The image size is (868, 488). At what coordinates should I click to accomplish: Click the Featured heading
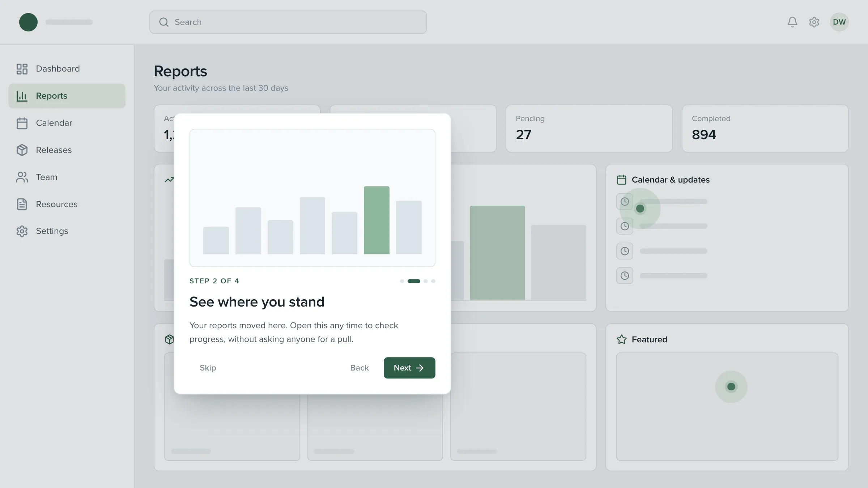point(650,339)
